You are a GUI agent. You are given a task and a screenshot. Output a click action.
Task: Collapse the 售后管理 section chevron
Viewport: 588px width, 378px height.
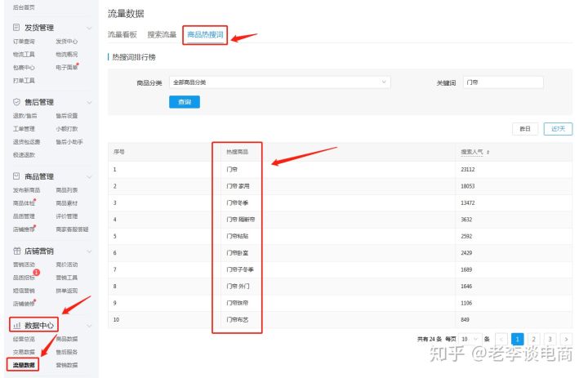89,102
